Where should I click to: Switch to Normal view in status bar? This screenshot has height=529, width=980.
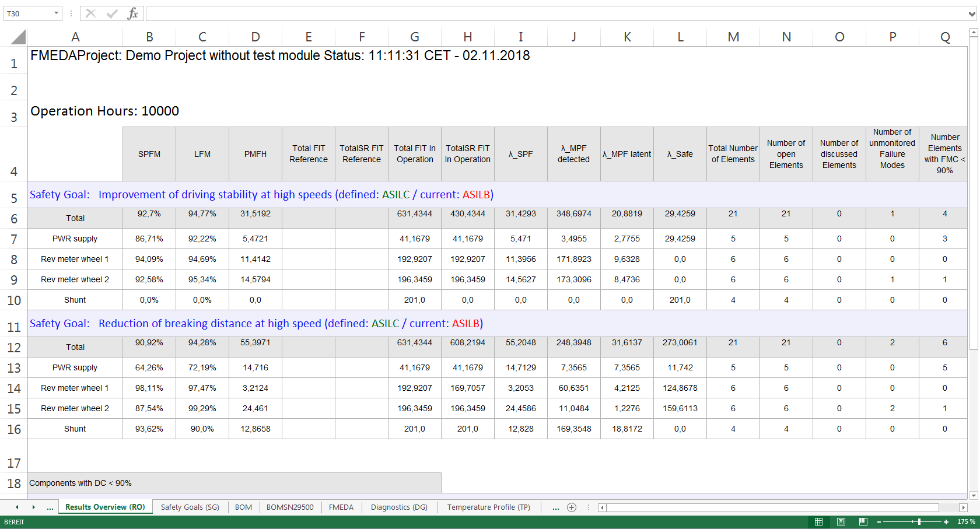click(818, 522)
